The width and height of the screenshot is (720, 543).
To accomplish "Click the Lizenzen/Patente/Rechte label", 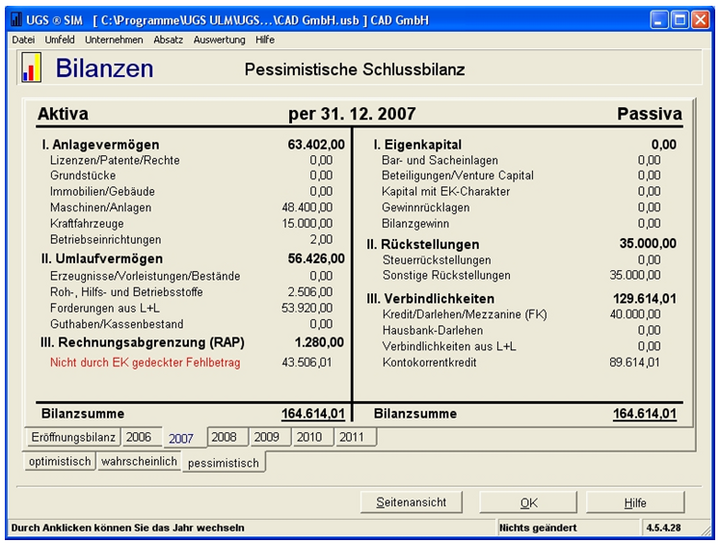I will (x=115, y=160).
